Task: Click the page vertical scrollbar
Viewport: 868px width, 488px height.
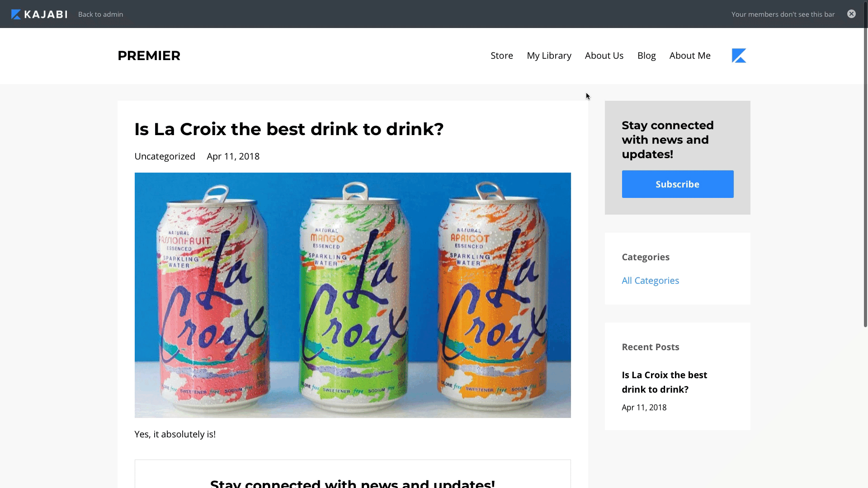Action: [865, 181]
